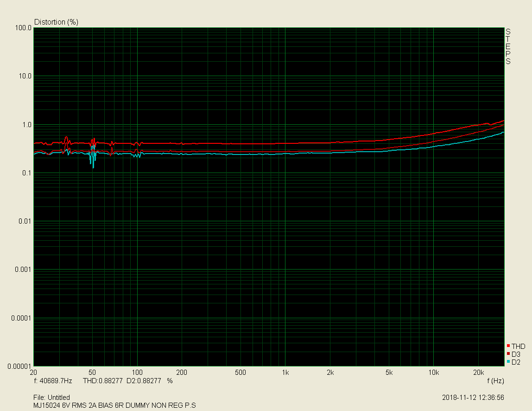
Task: Select the D2 legend label
Action: (516, 362)
